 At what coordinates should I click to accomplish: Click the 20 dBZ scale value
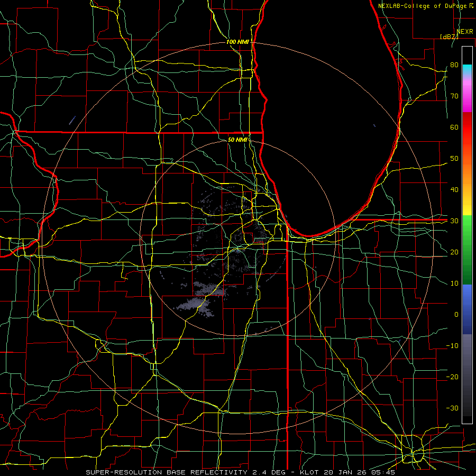(x=454, y=252)
